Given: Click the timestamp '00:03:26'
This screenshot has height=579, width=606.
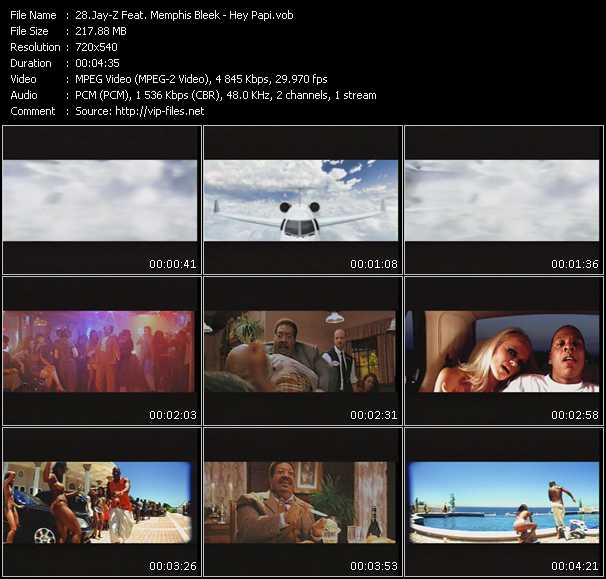Looking at the screenshot, I should (x=173, y=566).
